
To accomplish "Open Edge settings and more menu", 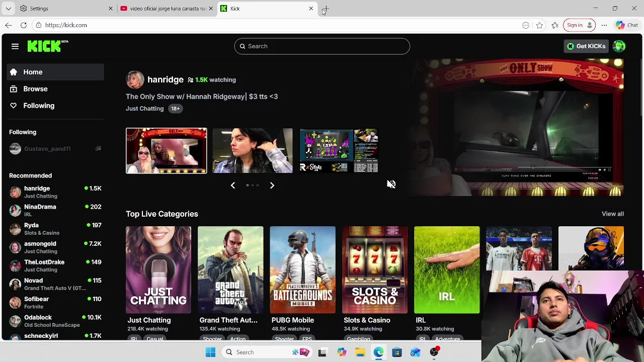I will coord(604,25).
